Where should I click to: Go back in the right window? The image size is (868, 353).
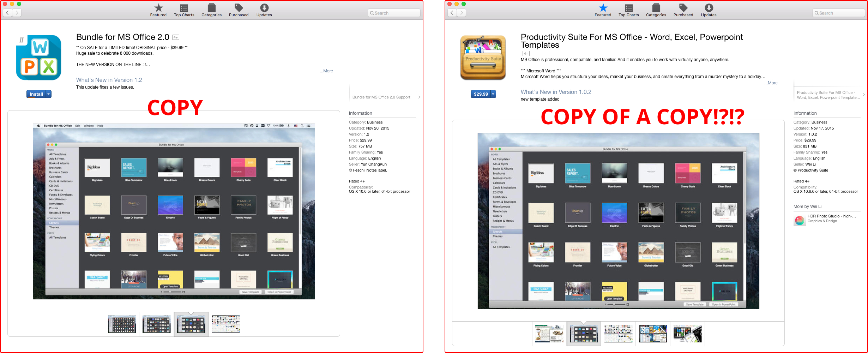[x=452, y=13]
